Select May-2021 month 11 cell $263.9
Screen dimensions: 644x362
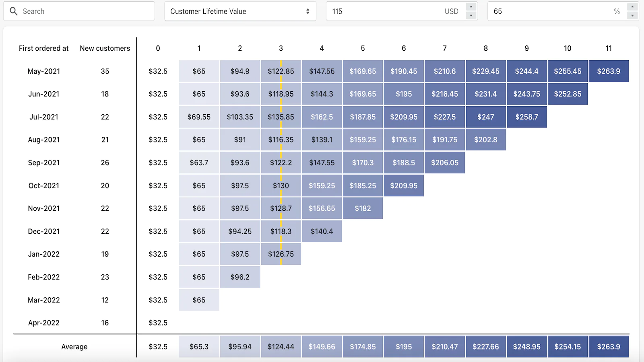(608, 71)
